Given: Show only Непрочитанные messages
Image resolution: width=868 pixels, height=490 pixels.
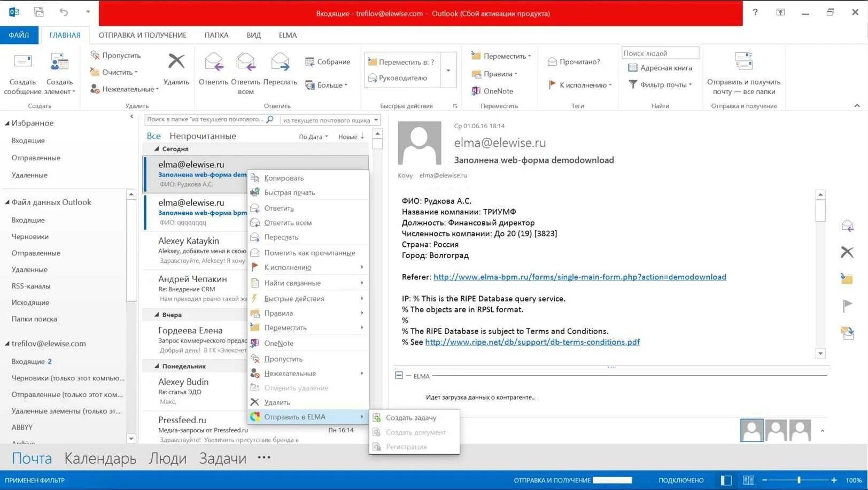Looking at the screenshot, I should (x=203, y=136).
